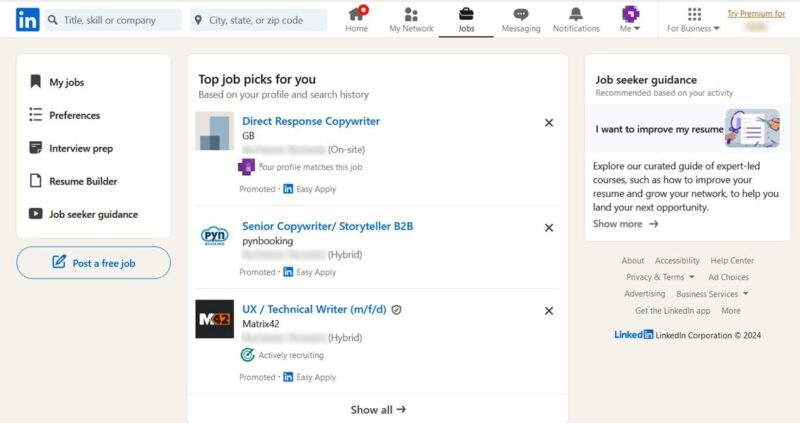Click the resume guidance illustration
The width and height of the screenshot is (800, 423).
pyautogui.click(x=753, y=128)
